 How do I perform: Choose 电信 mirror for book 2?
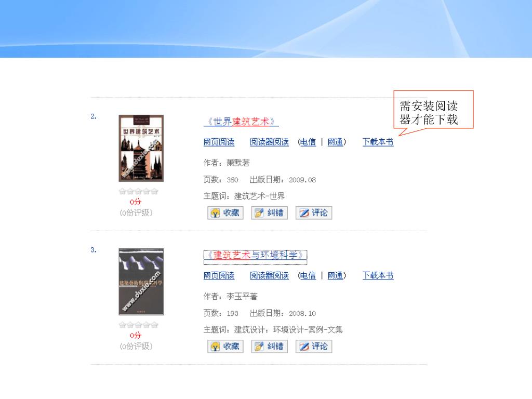click(x=308, y=142)
